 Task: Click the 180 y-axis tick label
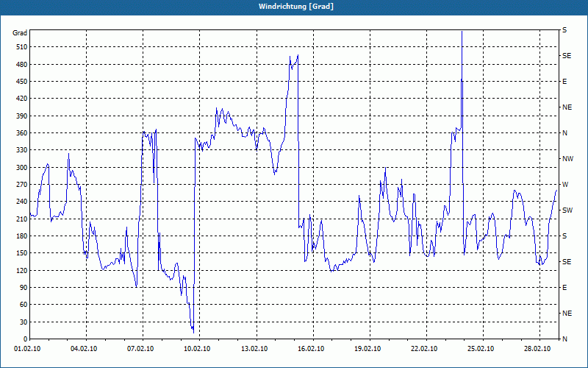click(22, 236)
